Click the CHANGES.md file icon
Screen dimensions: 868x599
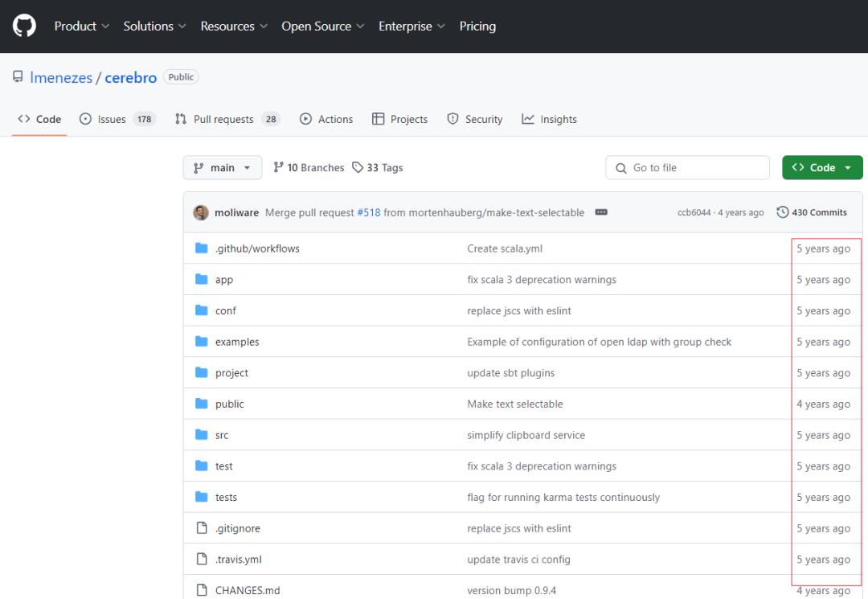coord(202,589)
